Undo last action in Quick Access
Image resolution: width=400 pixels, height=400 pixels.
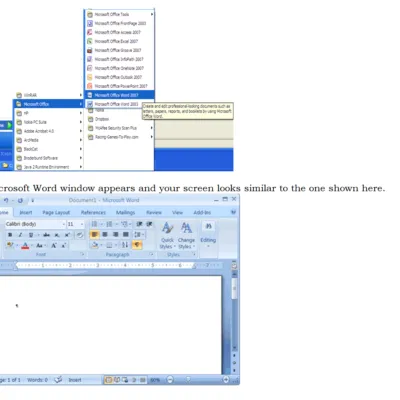tap(6, 201)
